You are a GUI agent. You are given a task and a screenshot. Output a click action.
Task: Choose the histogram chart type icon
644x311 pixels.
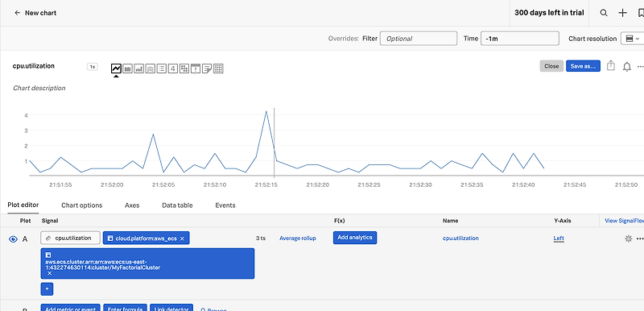coord(151,68)
